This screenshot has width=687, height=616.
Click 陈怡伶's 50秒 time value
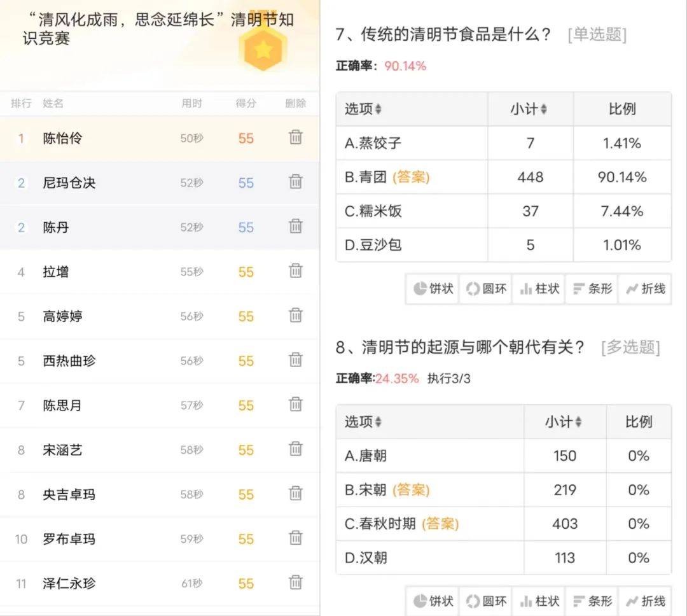click(192, 139)
